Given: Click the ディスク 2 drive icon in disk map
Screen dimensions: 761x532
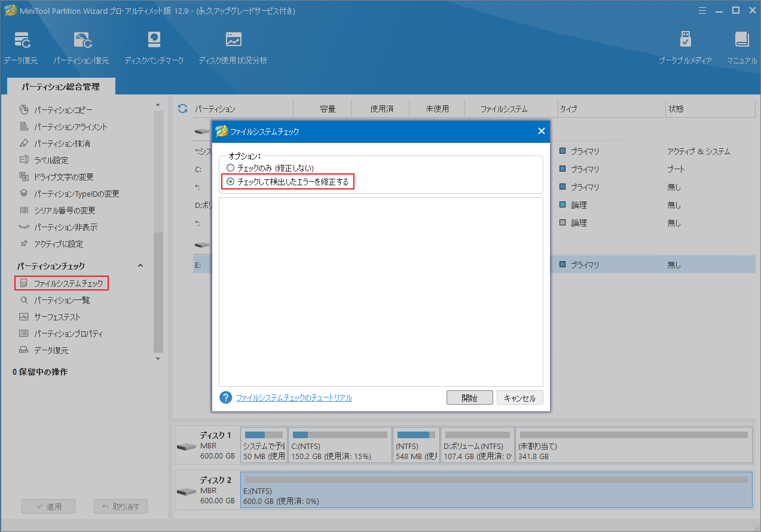Looking at the screenshot, I should [187, 491].
